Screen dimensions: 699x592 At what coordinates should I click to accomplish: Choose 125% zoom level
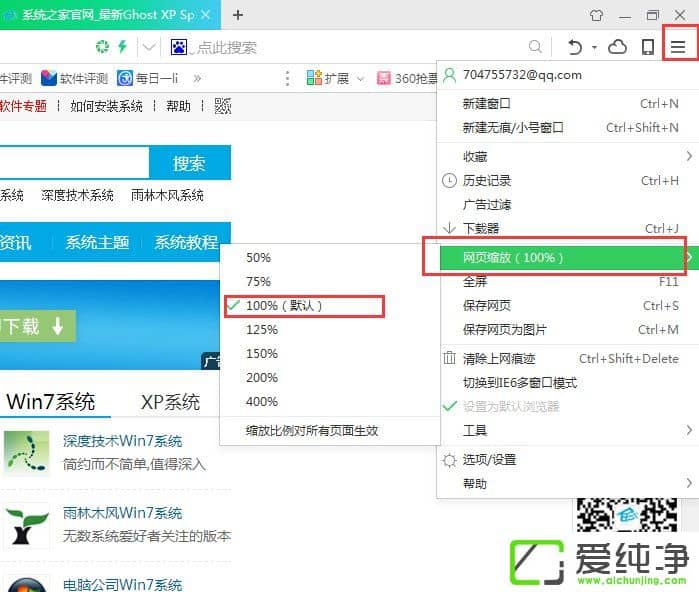click(x=261, y=329)
